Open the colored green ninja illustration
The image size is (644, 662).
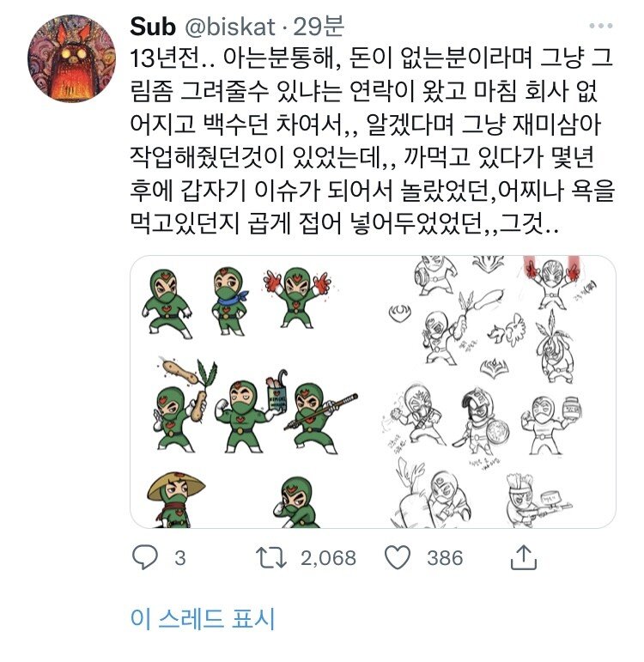(x=252, y=392)
